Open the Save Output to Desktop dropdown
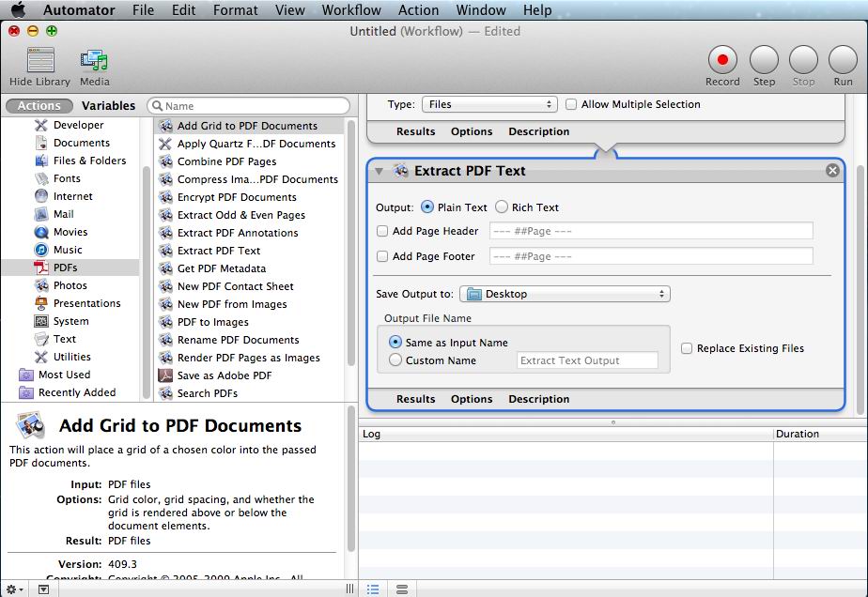868x597 pixels. click(566, 294)
